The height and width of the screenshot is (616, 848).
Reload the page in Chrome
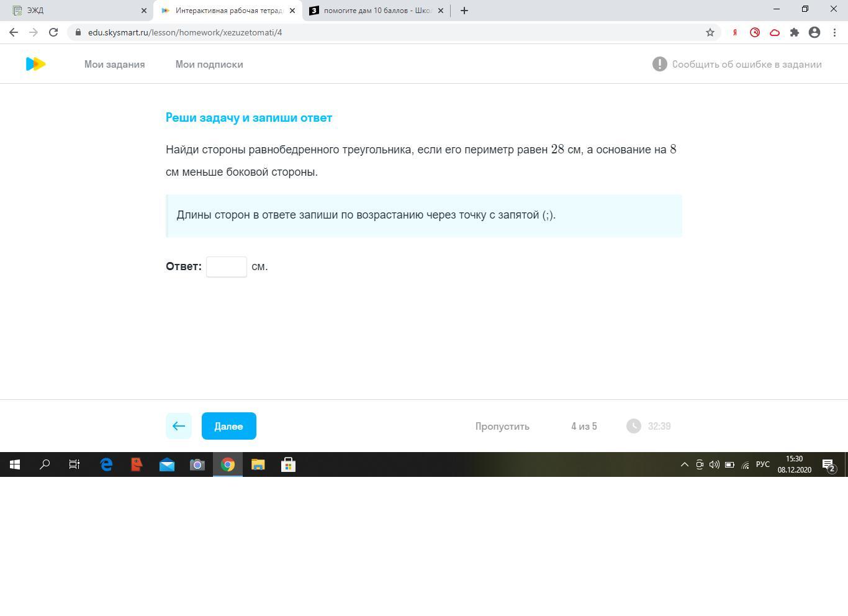pyautogui.click(x=53, y=32)
